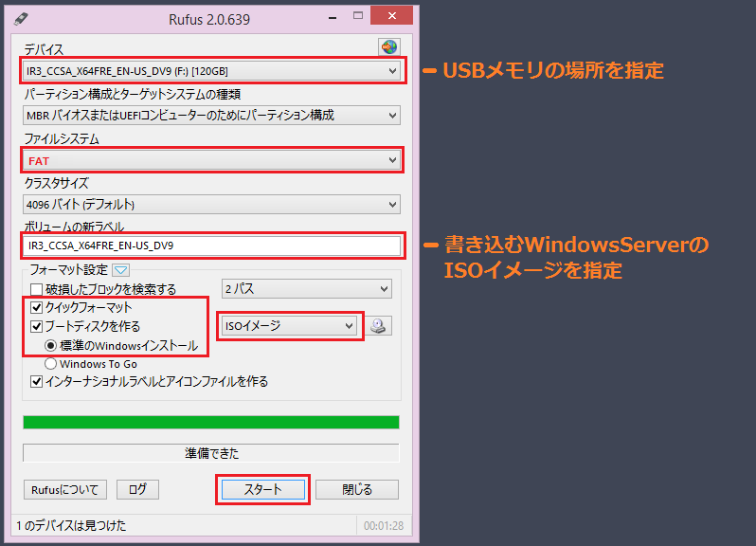The width and height of the screenshot is (756, 546).
Task: Click the green progress bar
Action: tap(211, 423)
